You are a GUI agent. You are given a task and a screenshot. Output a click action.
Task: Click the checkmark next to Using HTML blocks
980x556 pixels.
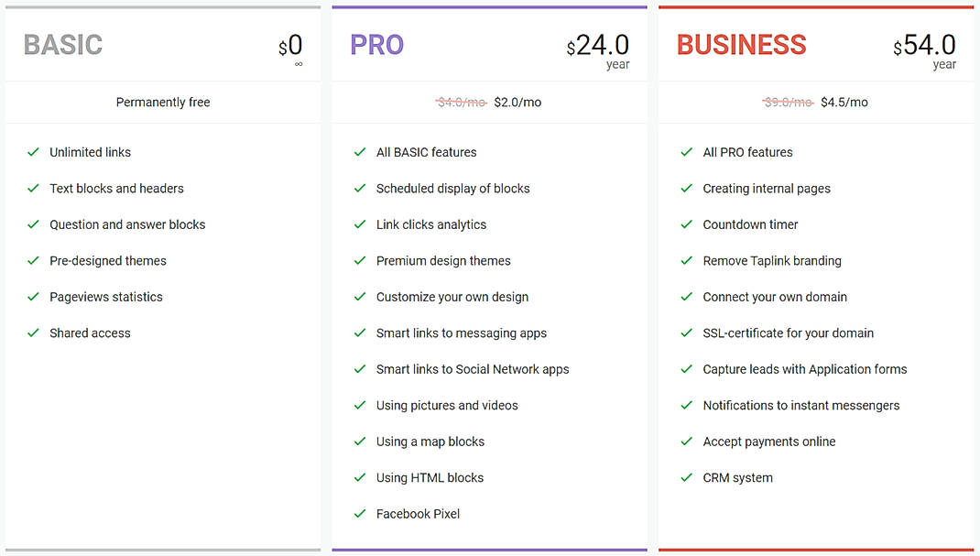point(360,477)
